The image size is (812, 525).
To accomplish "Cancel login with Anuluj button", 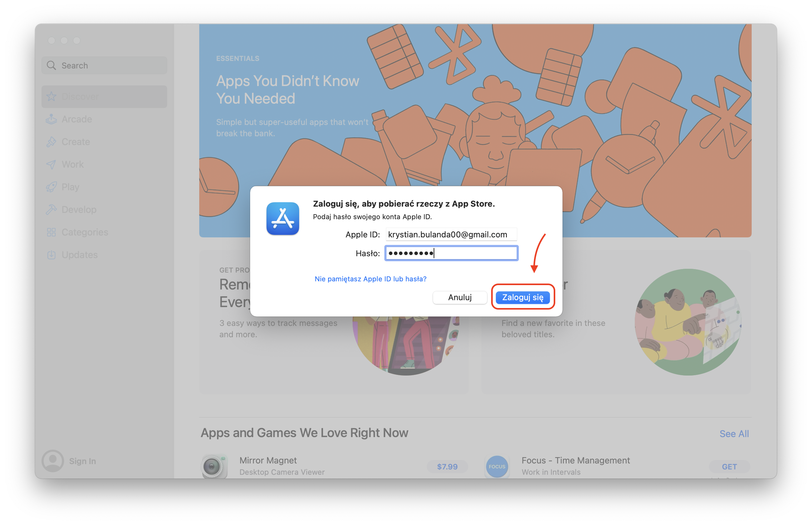I will (459, 297).
